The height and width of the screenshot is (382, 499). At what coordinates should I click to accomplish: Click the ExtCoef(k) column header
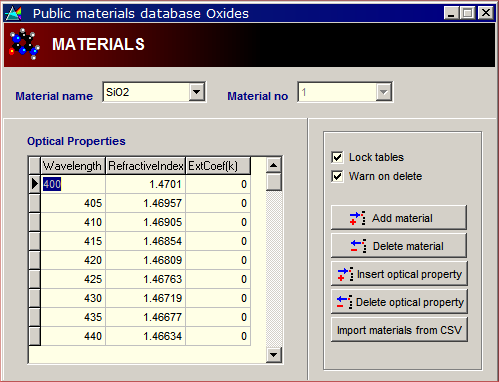coord(218,166)
